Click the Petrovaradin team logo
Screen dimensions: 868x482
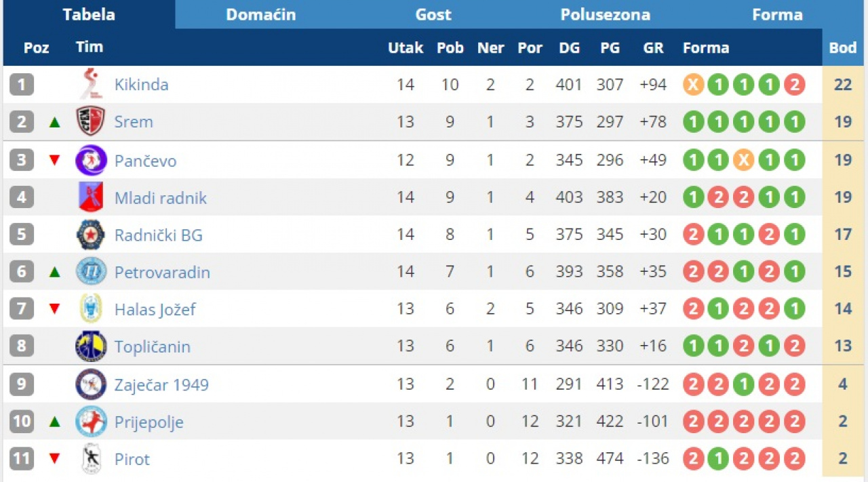click(x=90, y=273)
